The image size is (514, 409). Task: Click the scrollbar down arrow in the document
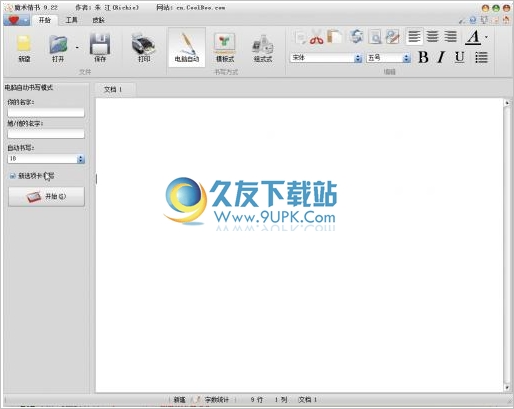click(507, 388)
